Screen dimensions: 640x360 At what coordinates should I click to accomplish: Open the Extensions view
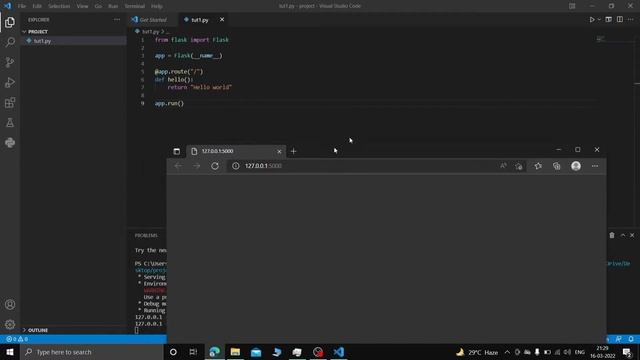pos(10,102)
